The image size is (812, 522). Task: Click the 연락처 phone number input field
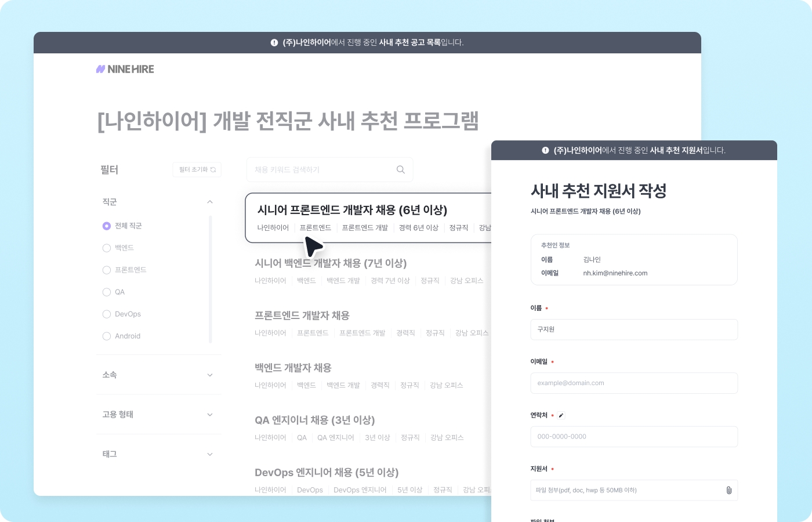click(634, 437)
